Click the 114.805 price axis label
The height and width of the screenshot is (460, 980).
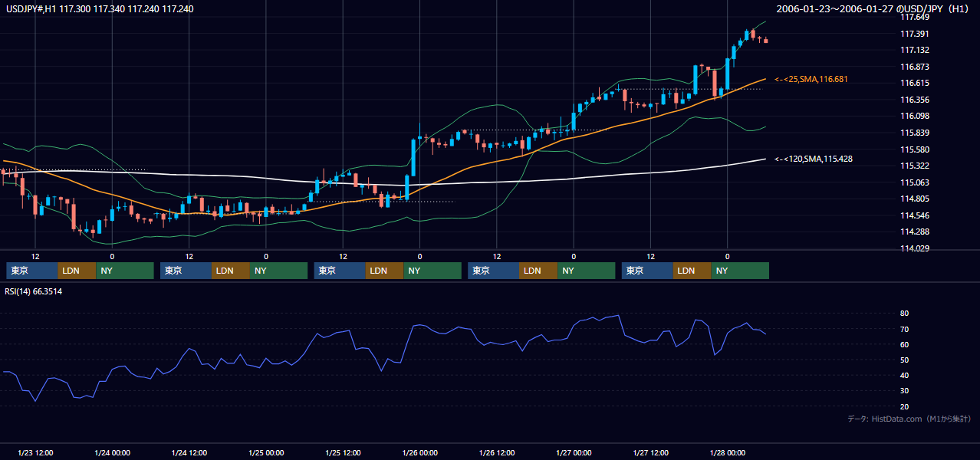(915, 199)
